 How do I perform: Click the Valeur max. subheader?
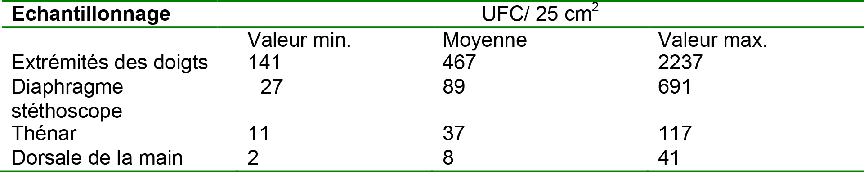[x=712, y=40]
